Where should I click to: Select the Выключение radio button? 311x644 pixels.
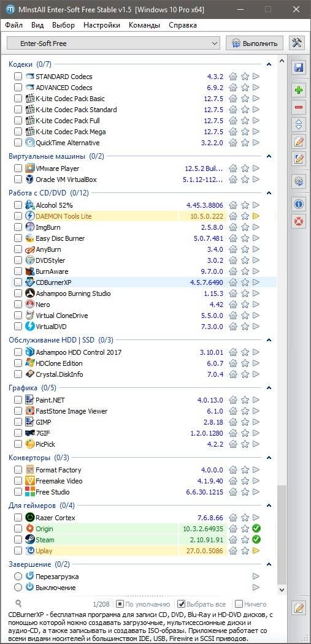pos(18,588)
